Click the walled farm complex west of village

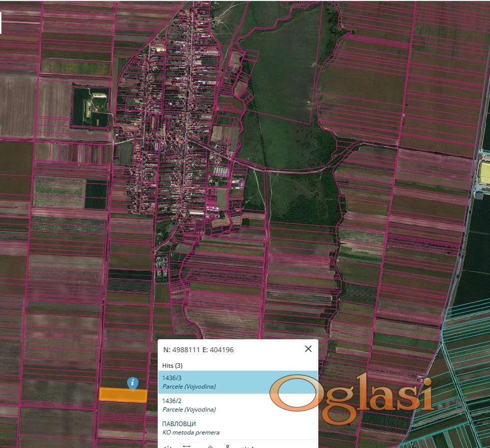point(90,107)
